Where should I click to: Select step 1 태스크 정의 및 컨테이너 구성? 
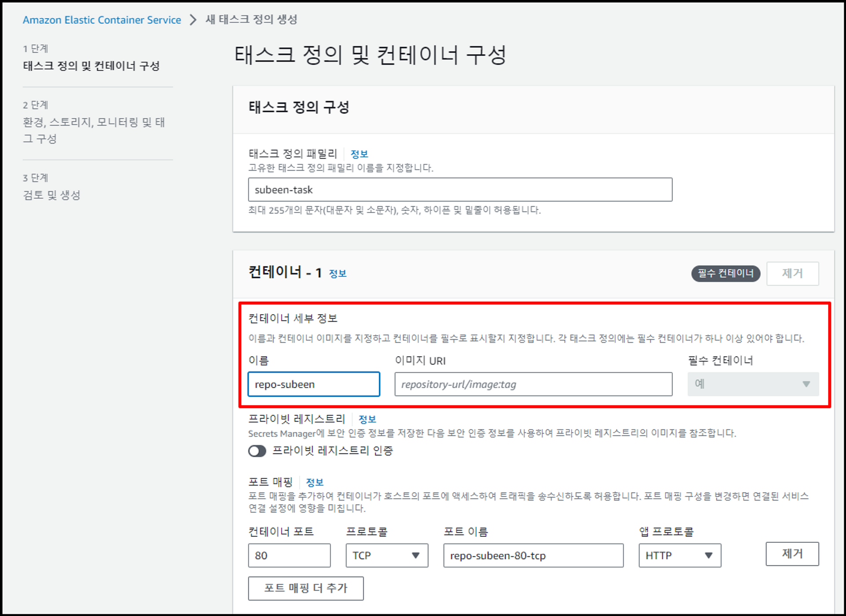click(x=91, y=66)
